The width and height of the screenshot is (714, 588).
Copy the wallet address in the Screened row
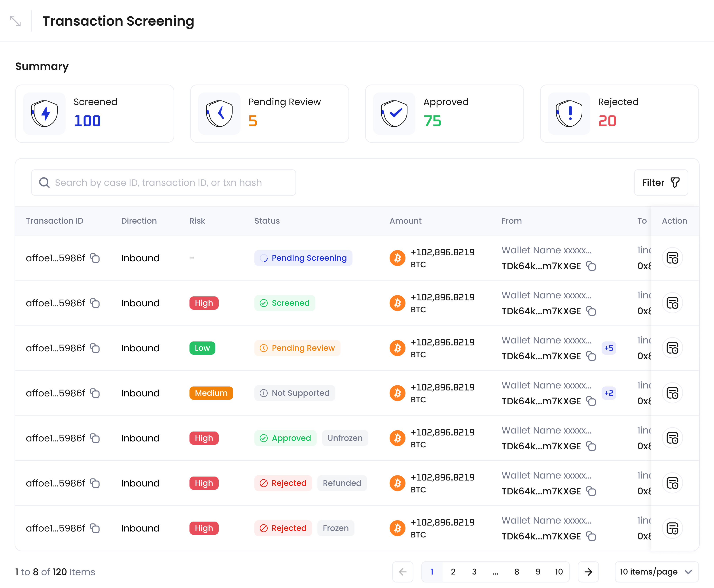click(x=591, y=311)
